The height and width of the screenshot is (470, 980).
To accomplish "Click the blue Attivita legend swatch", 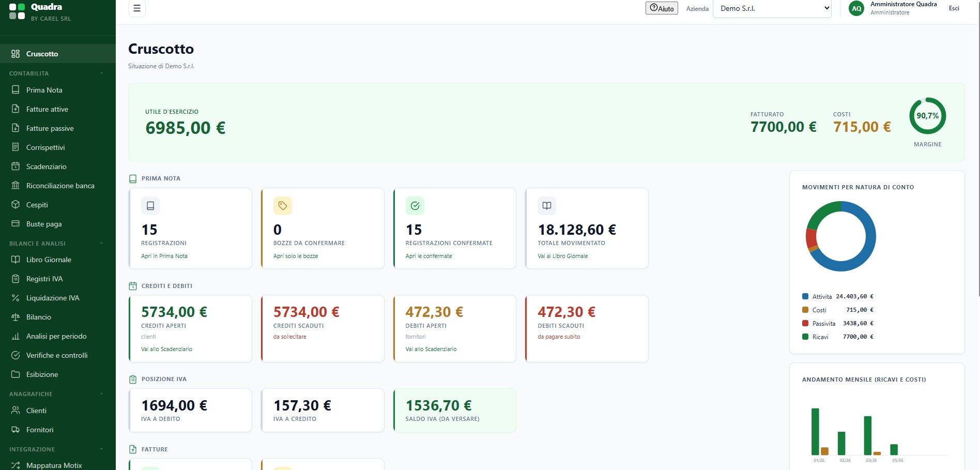I will point(805,296).
